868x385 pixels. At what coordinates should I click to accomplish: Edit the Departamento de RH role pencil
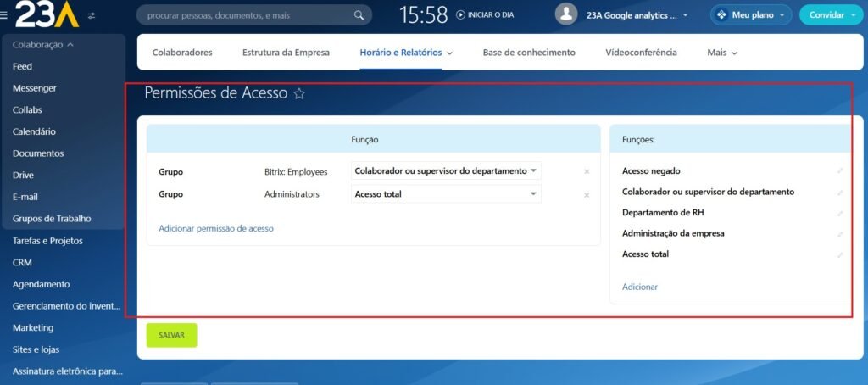tap(840, 213)
